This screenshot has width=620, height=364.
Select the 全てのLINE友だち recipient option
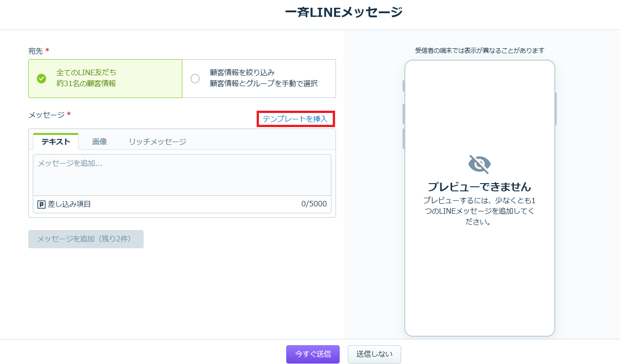105,78
